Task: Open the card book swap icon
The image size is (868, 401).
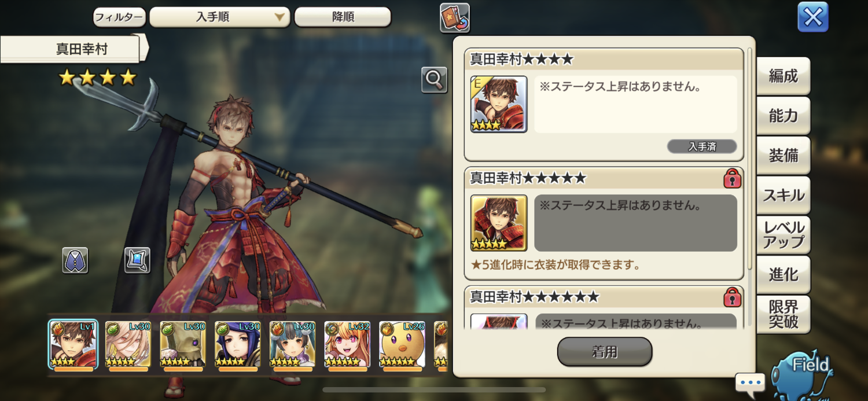Action: pos(454,18)
